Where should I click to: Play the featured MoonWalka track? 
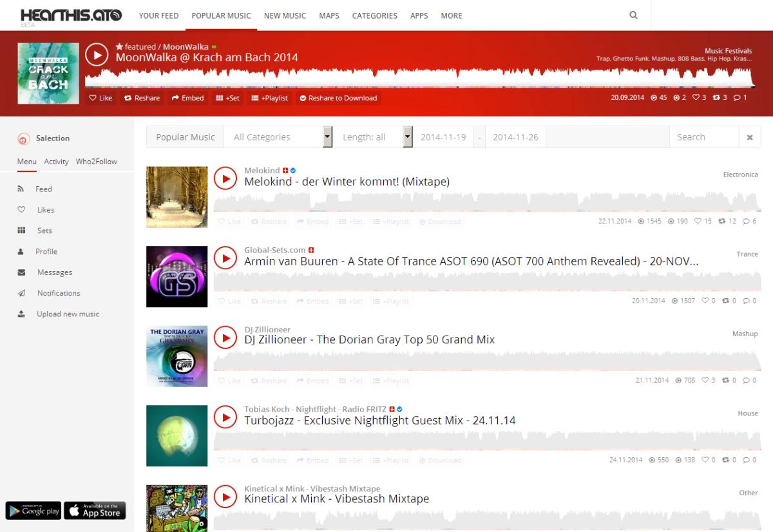[97, 55]
